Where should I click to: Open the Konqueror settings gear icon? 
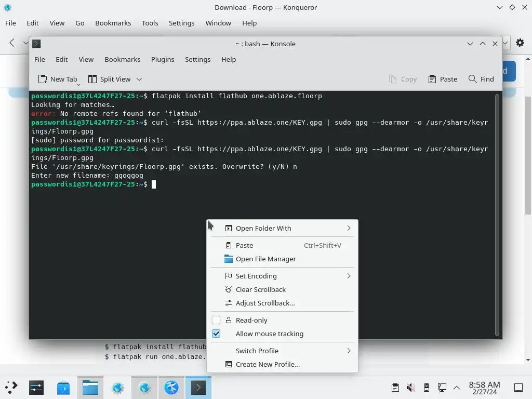tap(520, 43)
